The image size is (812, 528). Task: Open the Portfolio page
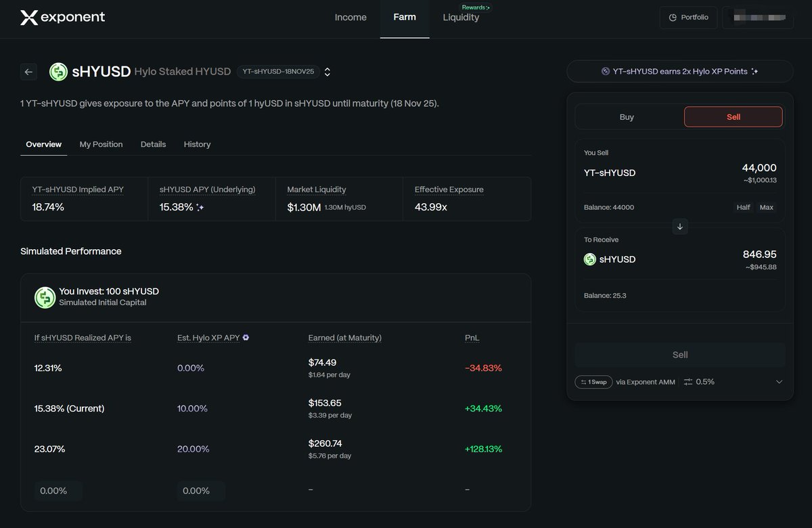688,18
